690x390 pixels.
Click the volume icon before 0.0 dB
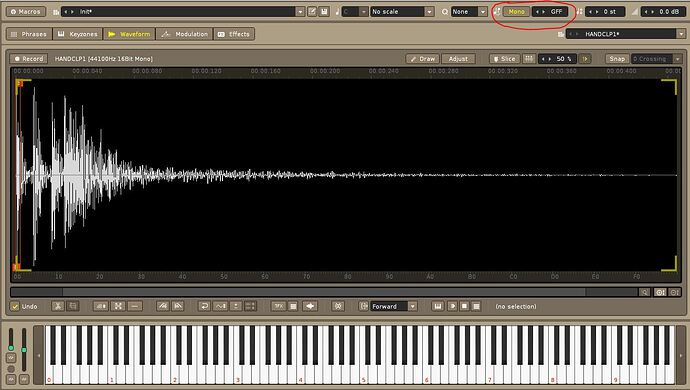point(635,12)
